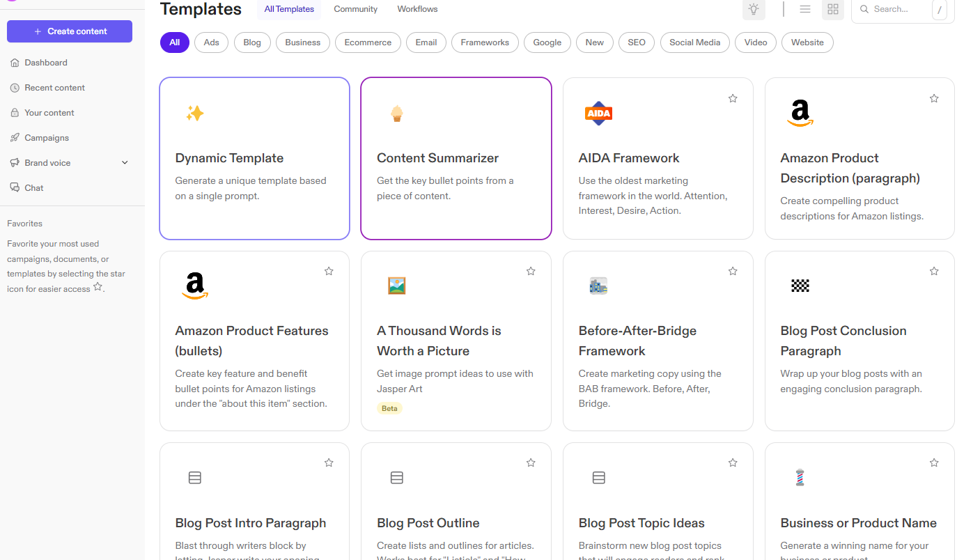Filter templates by Social Media
Image resolution: width=957 pixels, height=560 pixels.
pyautogui.click(x=695, y=42)
